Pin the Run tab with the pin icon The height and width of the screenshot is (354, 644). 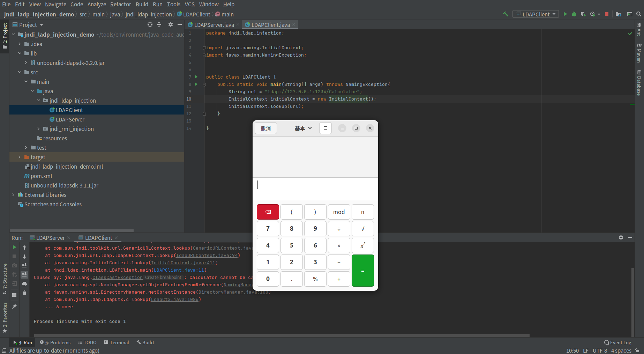click(x=14, y=307)
